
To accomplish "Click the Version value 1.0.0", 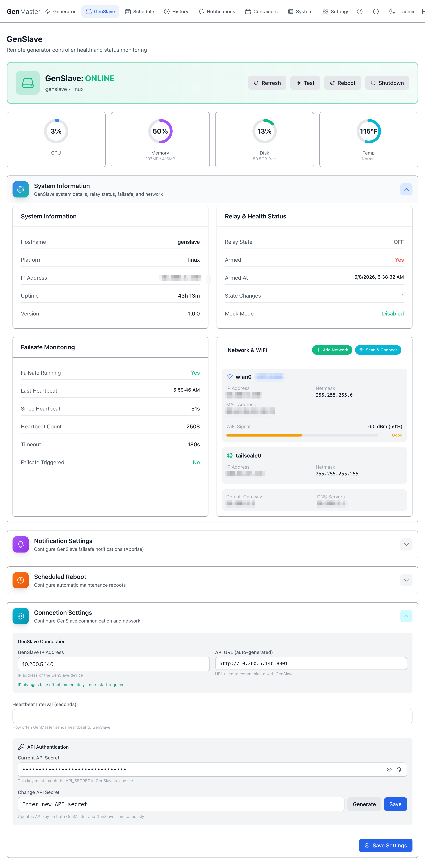I will (x=194, y=313).
